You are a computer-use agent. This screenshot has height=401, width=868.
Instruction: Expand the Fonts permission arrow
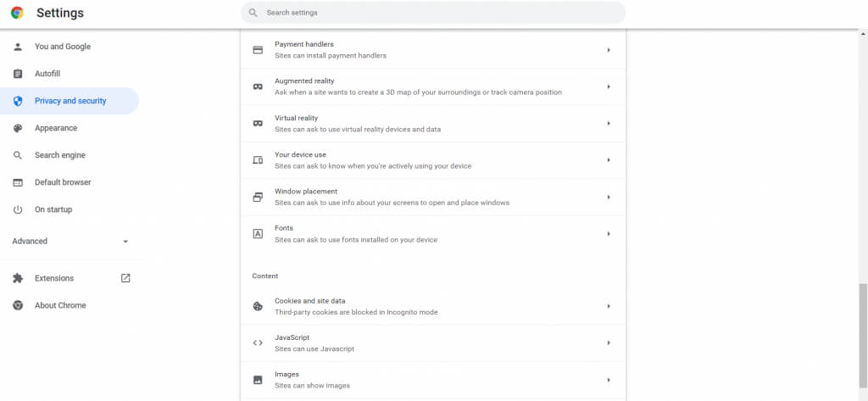point(609,233)
